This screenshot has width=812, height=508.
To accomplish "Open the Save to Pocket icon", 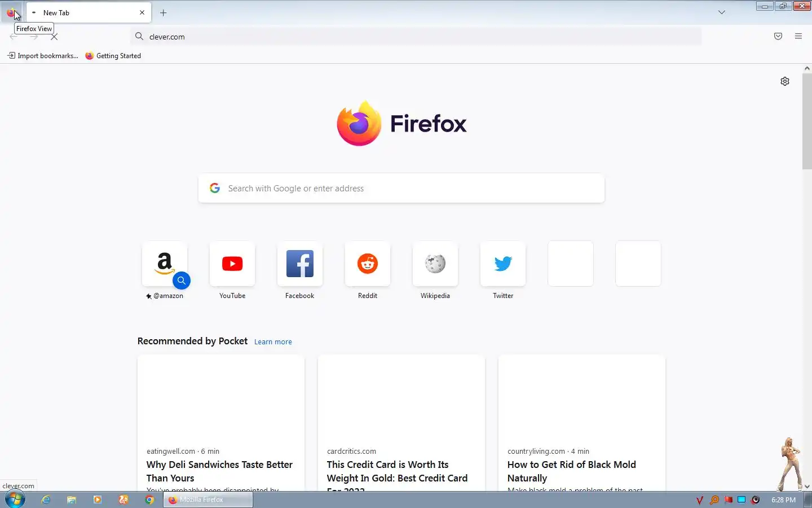I will pyautogui.click(x=778, y=37).
